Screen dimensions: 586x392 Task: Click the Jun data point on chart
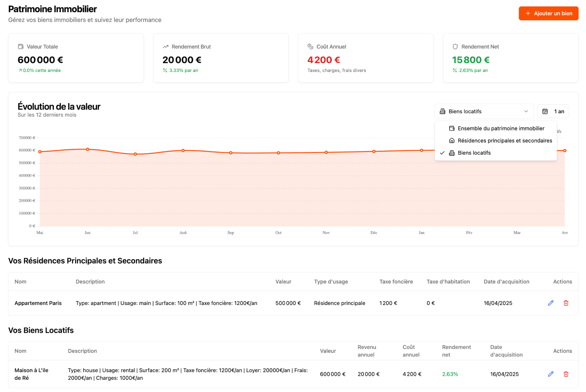[x=88, y=149]
